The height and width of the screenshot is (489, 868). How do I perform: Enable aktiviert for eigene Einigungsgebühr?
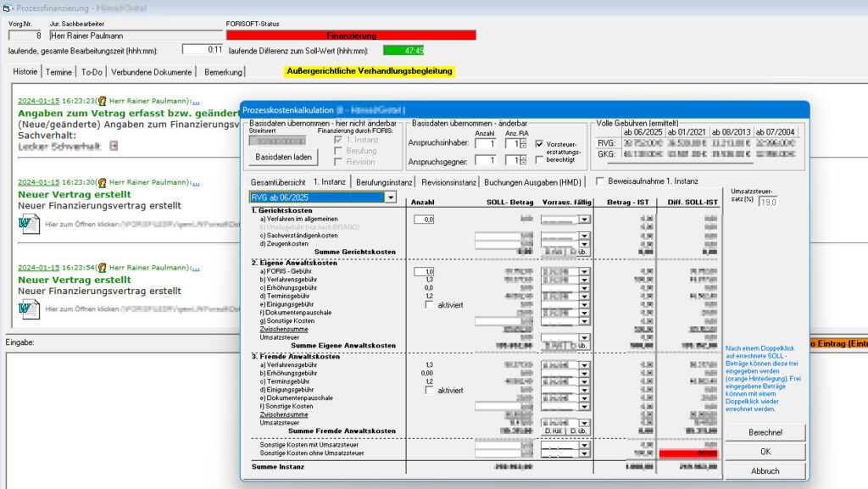pyautogui.click(x=429, y=305)
